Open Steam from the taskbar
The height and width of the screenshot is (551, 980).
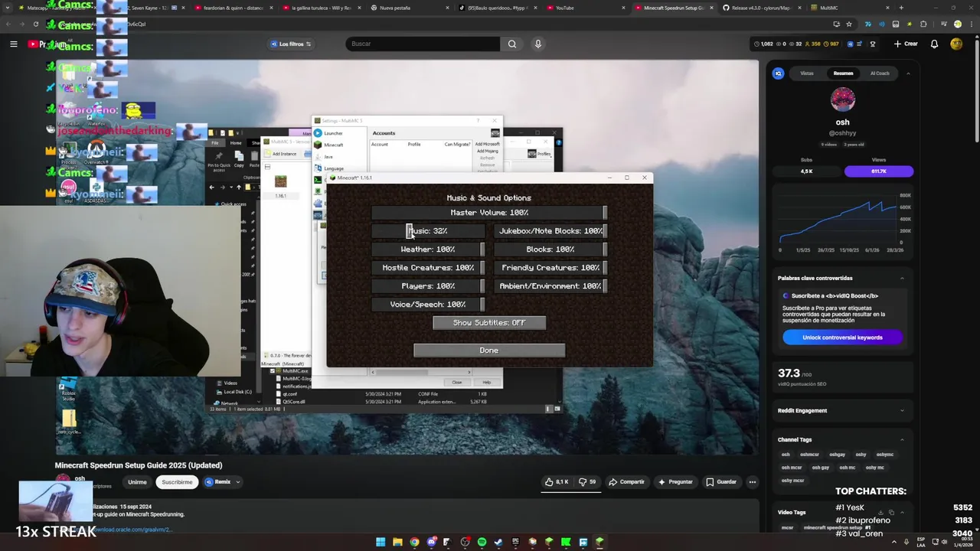[x=498, y=542]
